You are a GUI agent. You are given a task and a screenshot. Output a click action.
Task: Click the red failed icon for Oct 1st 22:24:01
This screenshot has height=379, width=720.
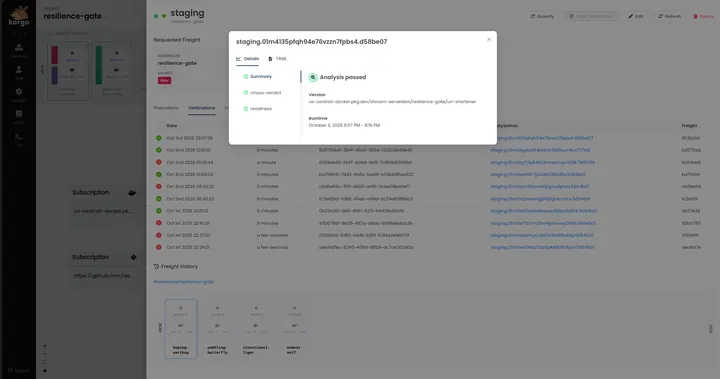158,247
